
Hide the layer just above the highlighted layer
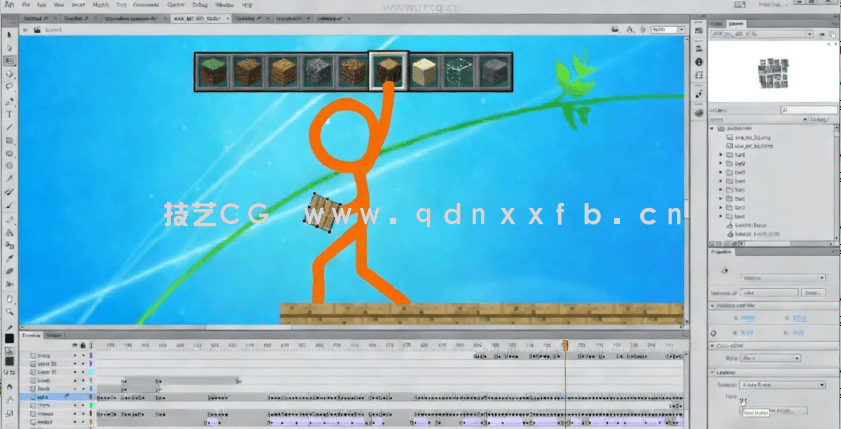75,389
